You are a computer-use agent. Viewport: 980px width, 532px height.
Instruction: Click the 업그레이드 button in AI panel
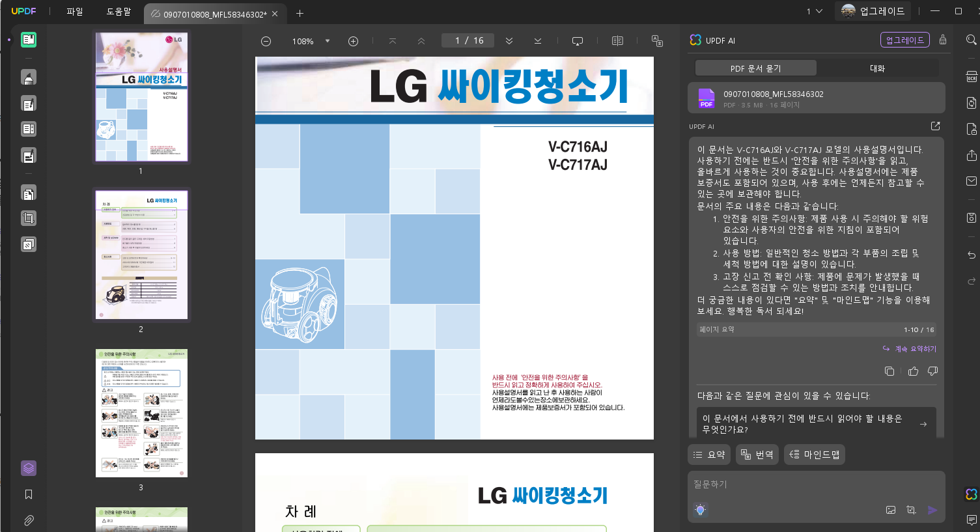pos(904,40)
